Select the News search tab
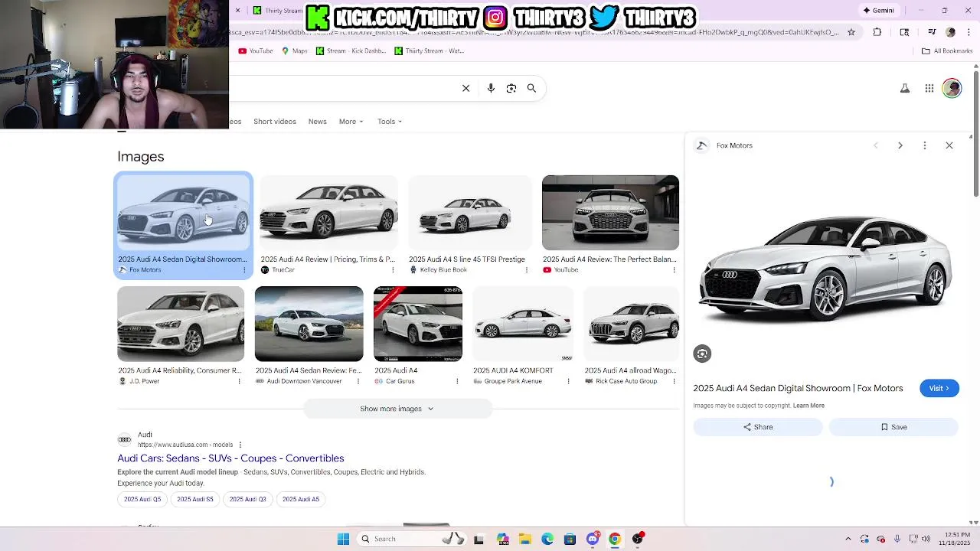 coord(317,122)
